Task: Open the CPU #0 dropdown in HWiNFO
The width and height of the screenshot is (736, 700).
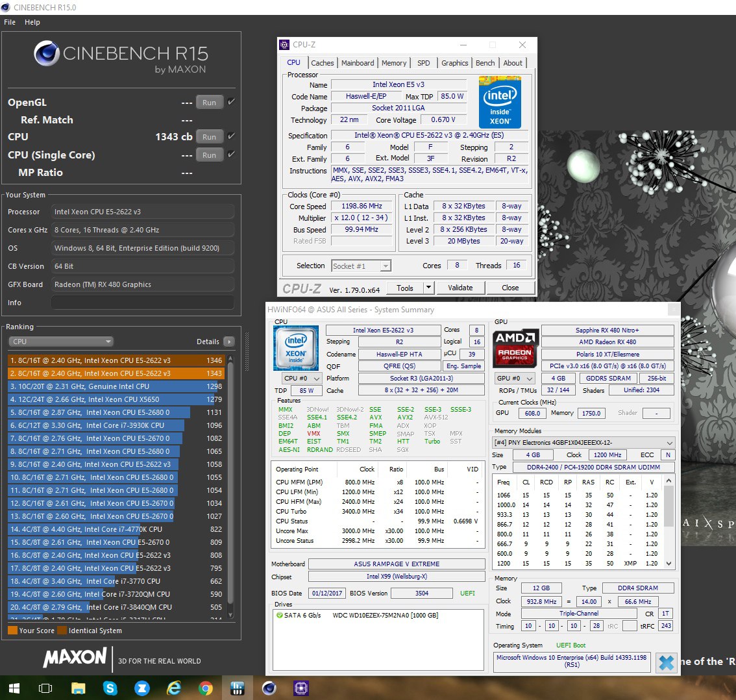Action: [301, 378]
